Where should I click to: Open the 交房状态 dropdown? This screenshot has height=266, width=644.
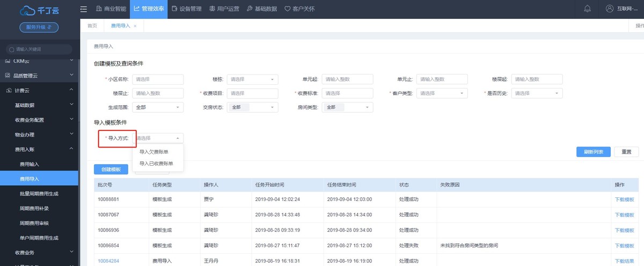pyautogui.click(x=253, y=107)
